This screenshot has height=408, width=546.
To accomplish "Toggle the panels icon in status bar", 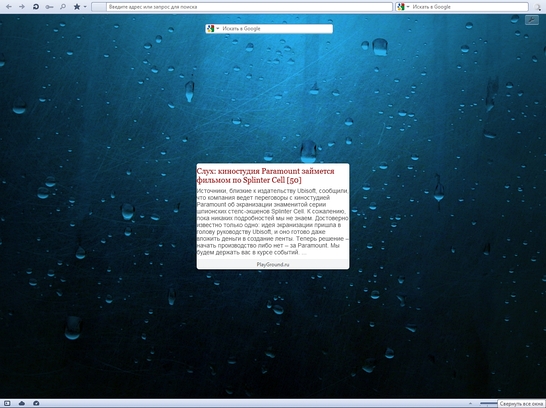I will (x=7, y=403).
